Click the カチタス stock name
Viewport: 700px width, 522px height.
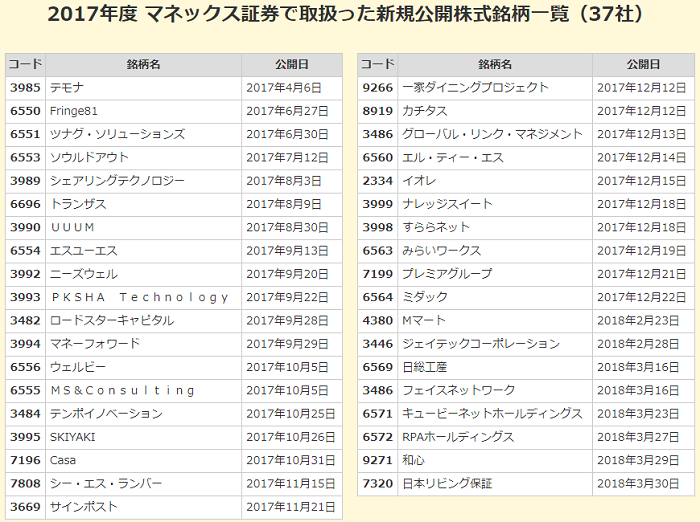(425, 111)
